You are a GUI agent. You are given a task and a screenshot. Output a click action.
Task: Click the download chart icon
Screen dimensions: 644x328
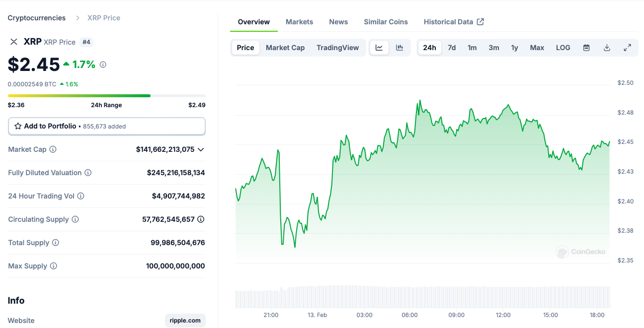[607, 47]
